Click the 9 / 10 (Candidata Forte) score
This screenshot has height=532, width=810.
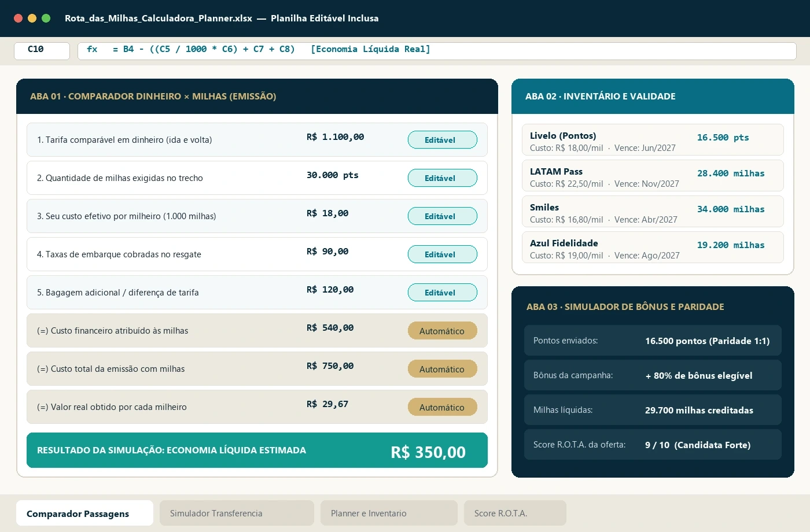point(698,445)
